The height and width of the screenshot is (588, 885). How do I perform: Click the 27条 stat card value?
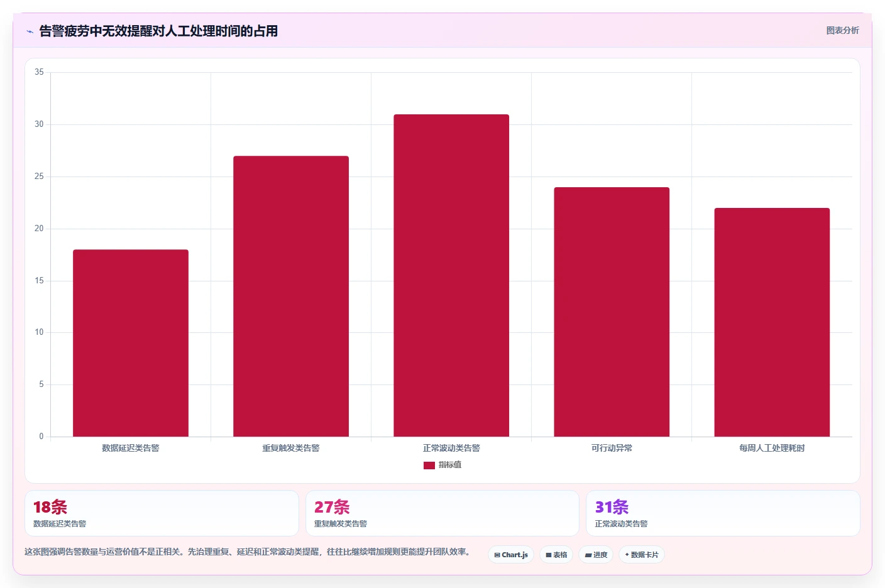(x=332, y=507)
